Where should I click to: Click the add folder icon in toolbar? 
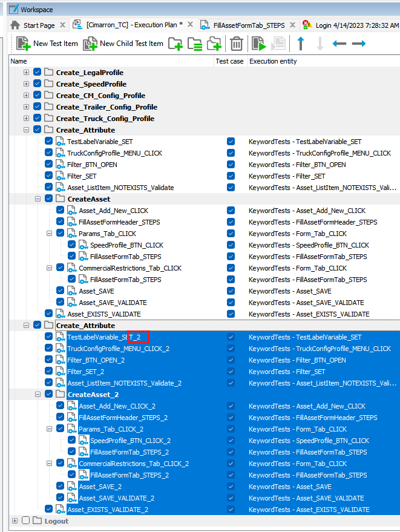[x=175, y=43]
